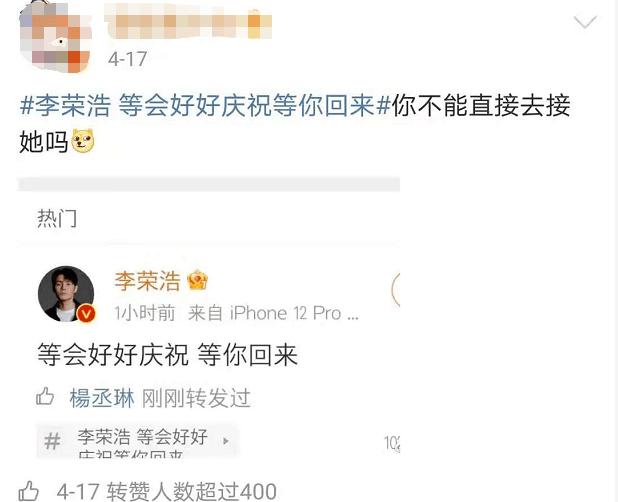Screen dimensions: 618x502
Task: Expand the topic card arrow
Action: [x=226, y=441]
